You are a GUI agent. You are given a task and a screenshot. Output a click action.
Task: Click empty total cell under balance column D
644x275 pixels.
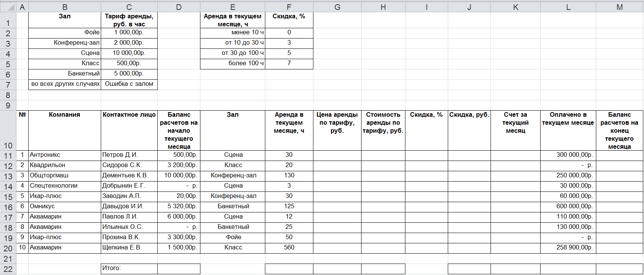(179, 269)
